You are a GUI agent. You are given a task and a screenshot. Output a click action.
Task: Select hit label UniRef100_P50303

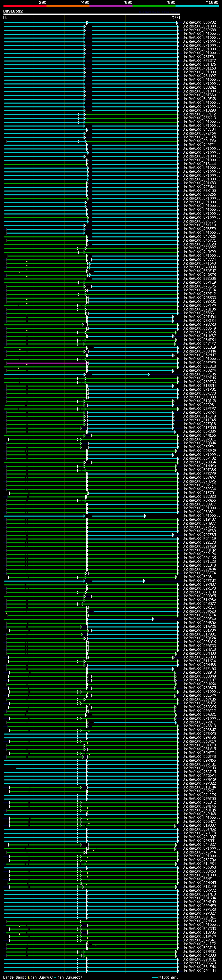point(199,867)
